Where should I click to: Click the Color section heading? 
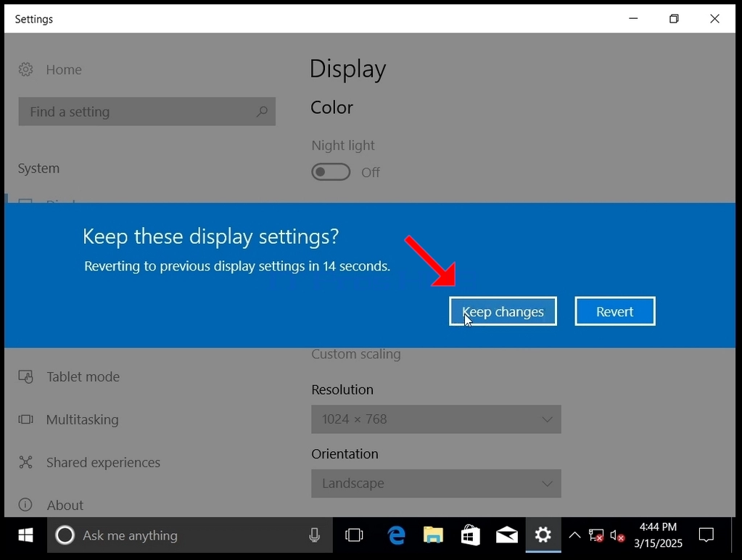(x=331, y=107)
